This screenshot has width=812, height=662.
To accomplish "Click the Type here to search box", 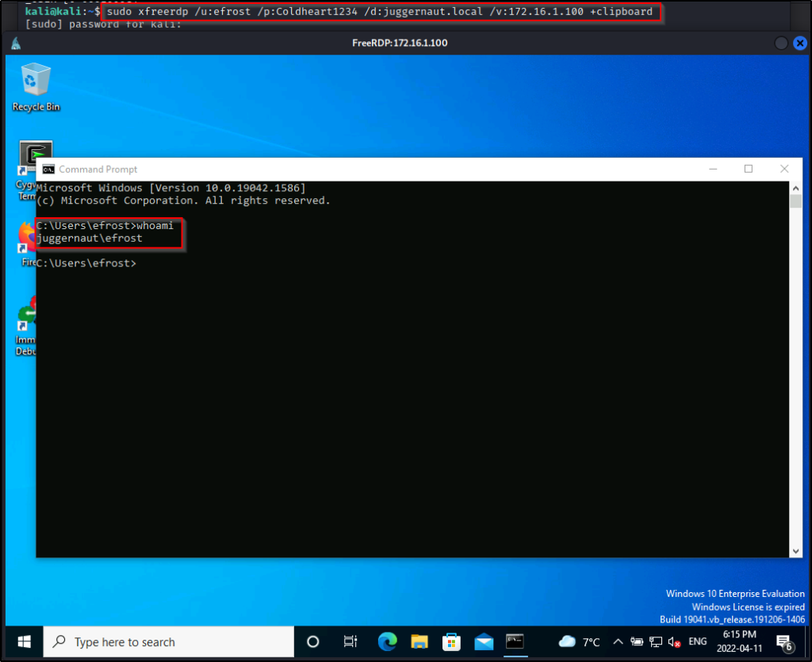I will [x=168, y=641].
